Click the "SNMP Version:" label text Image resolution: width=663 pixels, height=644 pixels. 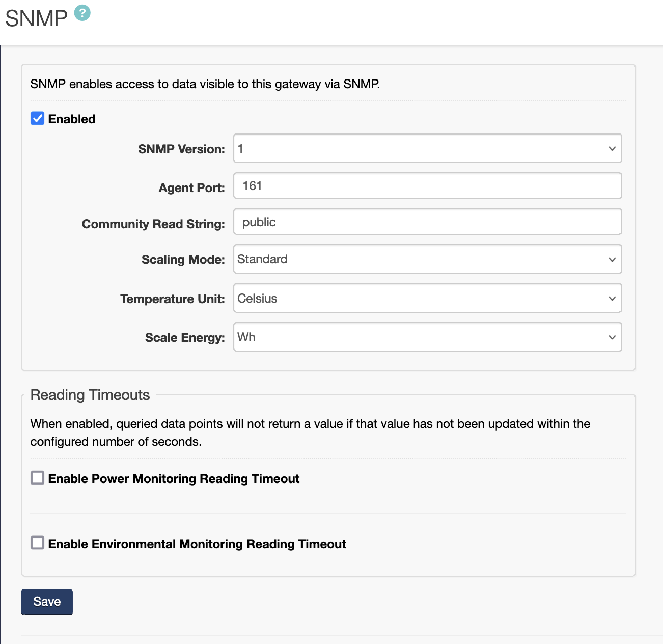[181, 149]
